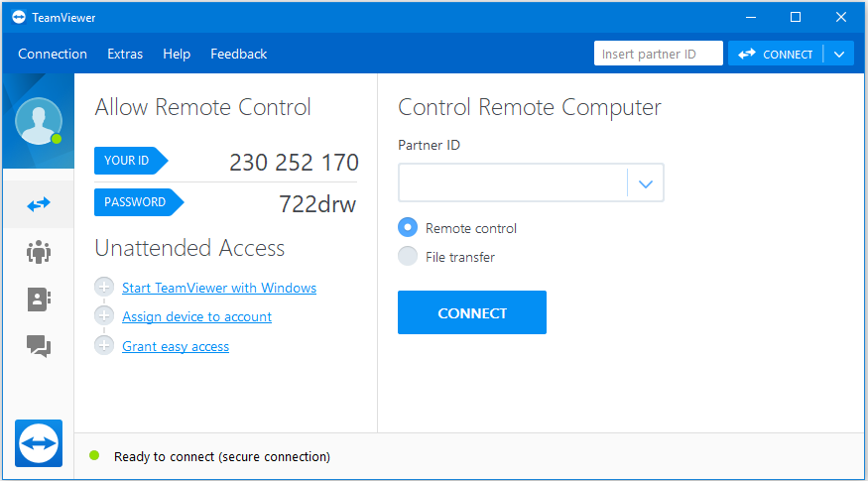This screenshot has height=481, width=868.
Task: Open Start TeamViewer with Windows link
Action: pos(219,288)
